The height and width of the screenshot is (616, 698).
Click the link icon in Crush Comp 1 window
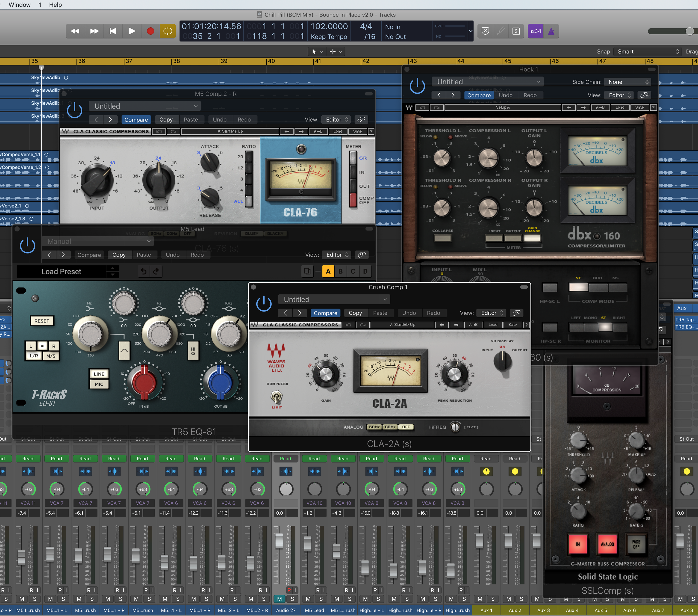516,313
